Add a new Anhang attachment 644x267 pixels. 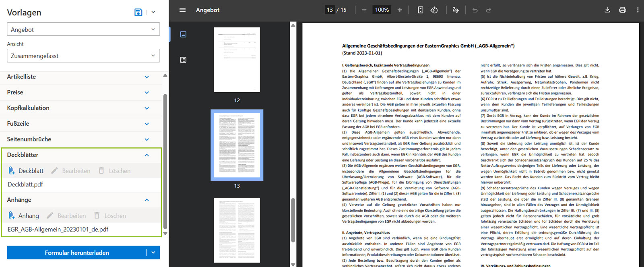[24, 216]
